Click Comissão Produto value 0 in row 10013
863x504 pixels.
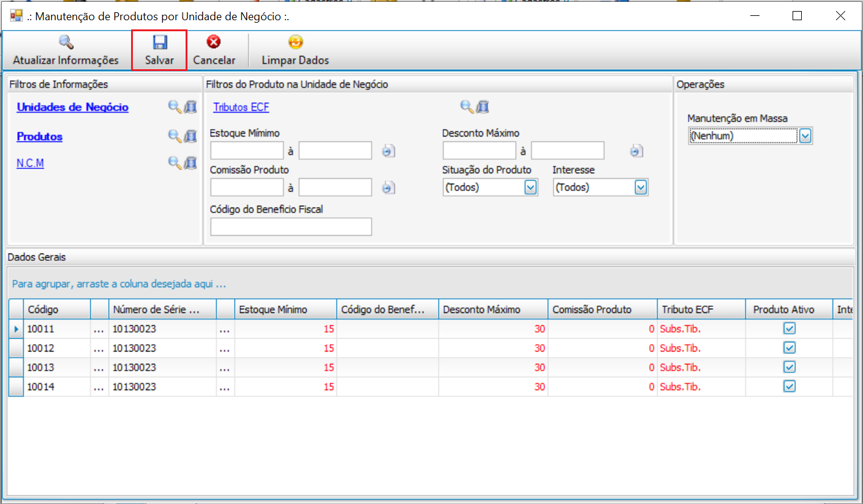click(603, 367)
